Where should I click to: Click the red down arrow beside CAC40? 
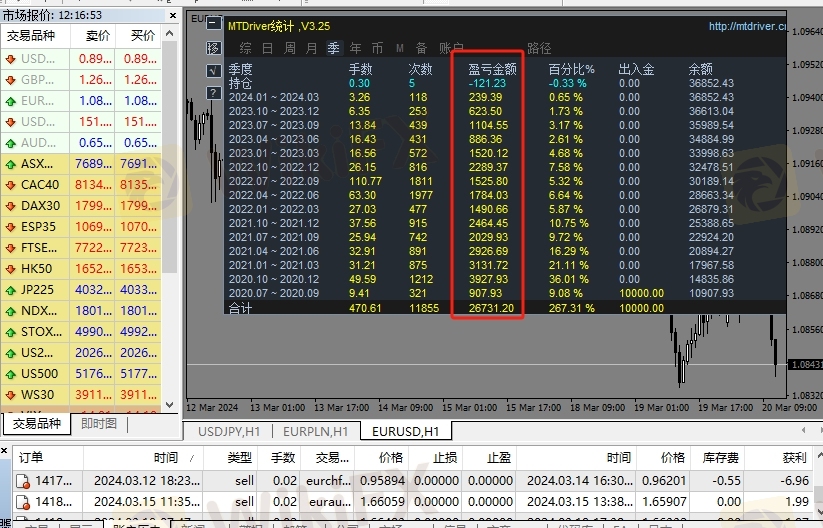click(x=10, y=185)
